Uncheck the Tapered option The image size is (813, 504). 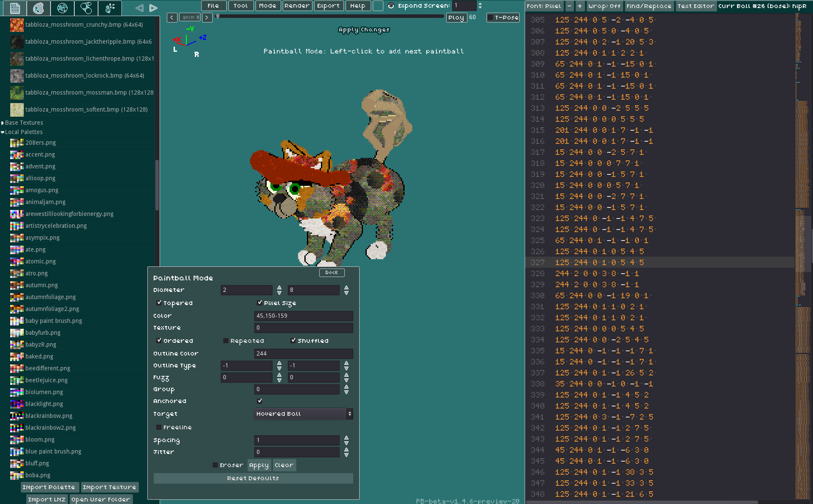[159, 303]
